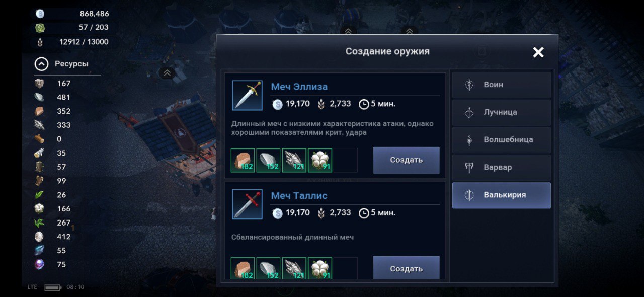Image resolution: width=644 pixels, height=297 pixels.
Task: Tap the purple gem resource icon
Action: [x=39, y=264]
